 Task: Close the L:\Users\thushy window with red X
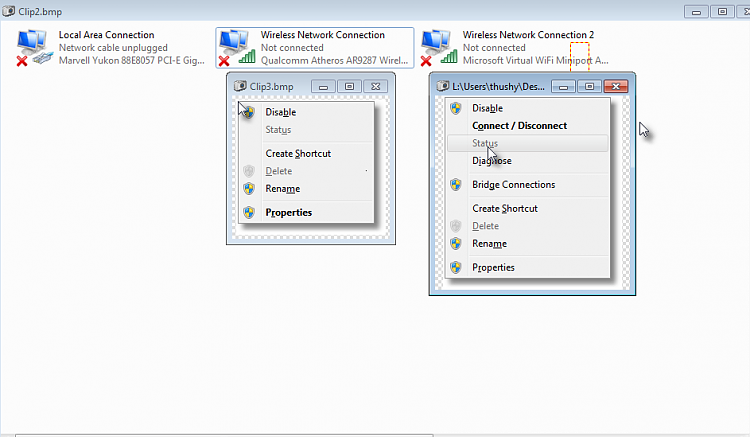616,87
